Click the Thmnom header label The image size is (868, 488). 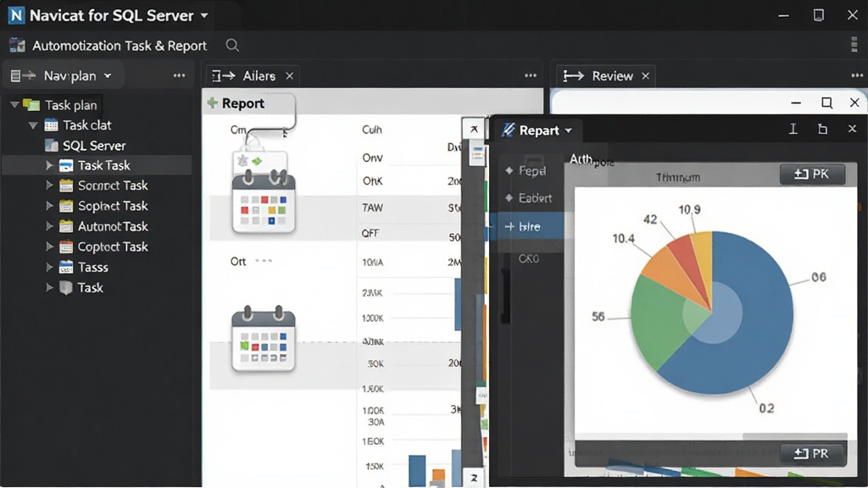[677, 178]
